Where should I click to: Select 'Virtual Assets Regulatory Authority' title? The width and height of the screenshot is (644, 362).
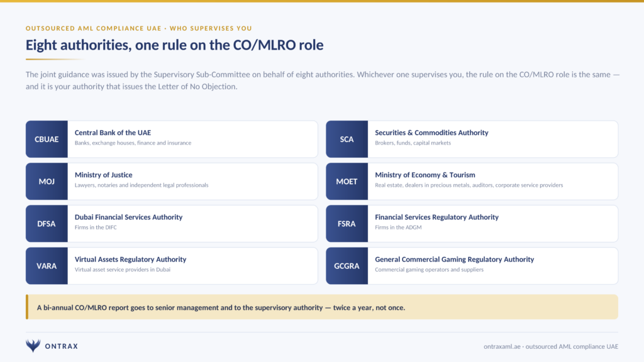tap(130, 260)
